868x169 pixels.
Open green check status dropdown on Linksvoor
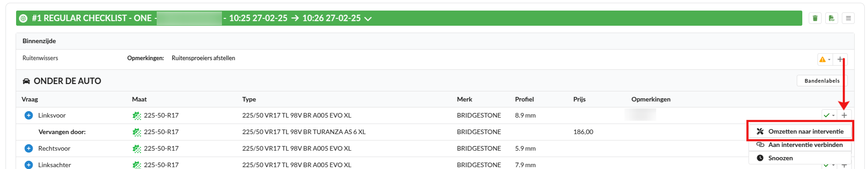(829, 115)
